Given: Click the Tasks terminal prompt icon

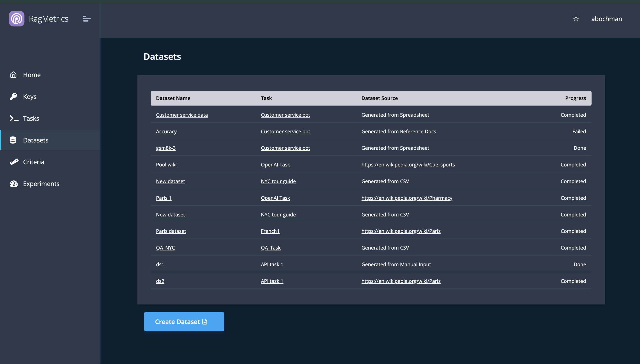Looking at the screenshot, I should (x=14, y=118).
